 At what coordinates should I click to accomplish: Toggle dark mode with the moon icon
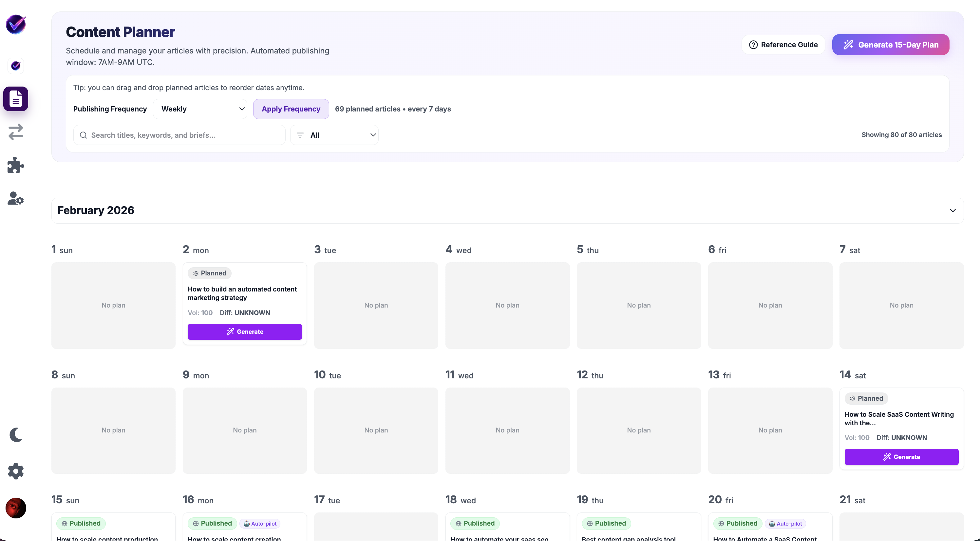pos(16,434)
